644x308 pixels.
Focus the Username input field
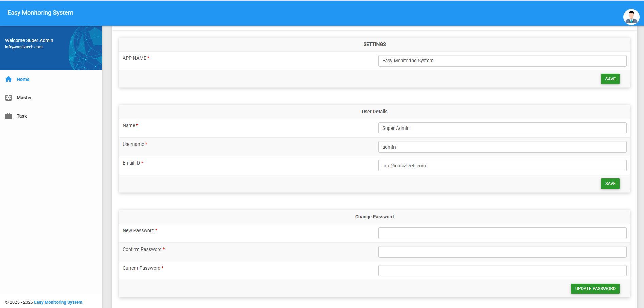(502, 147)
